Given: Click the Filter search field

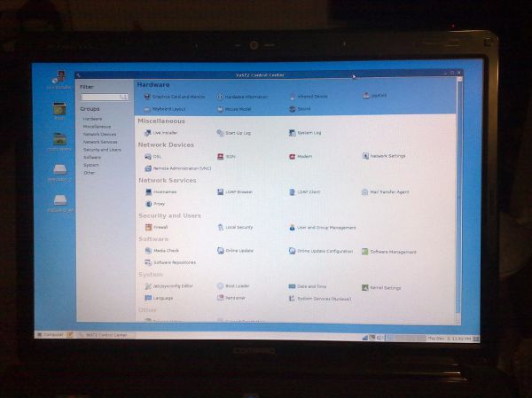Looking at the screenshot, I should pos(104,97).
